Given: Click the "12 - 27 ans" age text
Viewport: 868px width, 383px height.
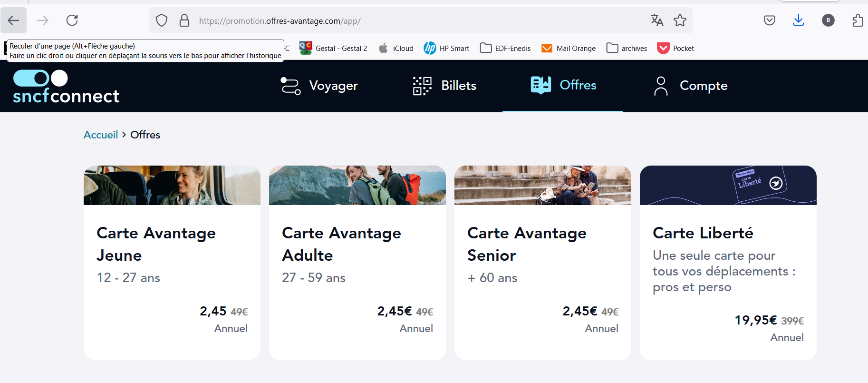Looking at the screenshot, I should coord(128,278).
